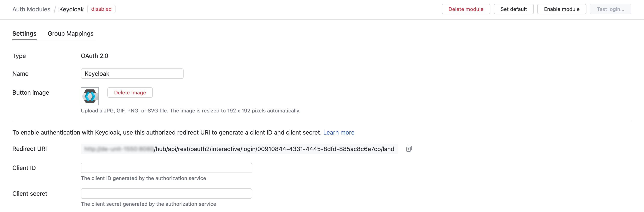Screen dimensions: 644x212
Task: Click the red disabled status badge
Action: (101, 9)
